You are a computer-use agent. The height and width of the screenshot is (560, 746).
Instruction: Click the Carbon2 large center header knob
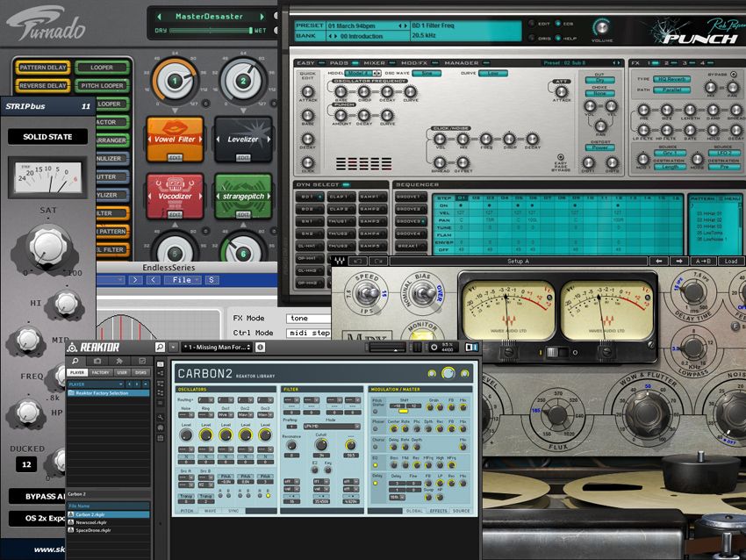coord(448,374)
